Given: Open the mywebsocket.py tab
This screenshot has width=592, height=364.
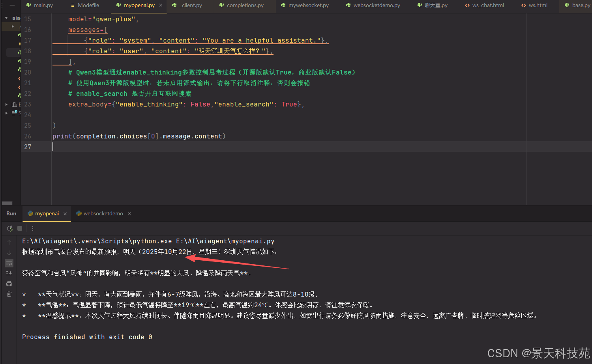Looking at the screenshot, I should [305, 5].
